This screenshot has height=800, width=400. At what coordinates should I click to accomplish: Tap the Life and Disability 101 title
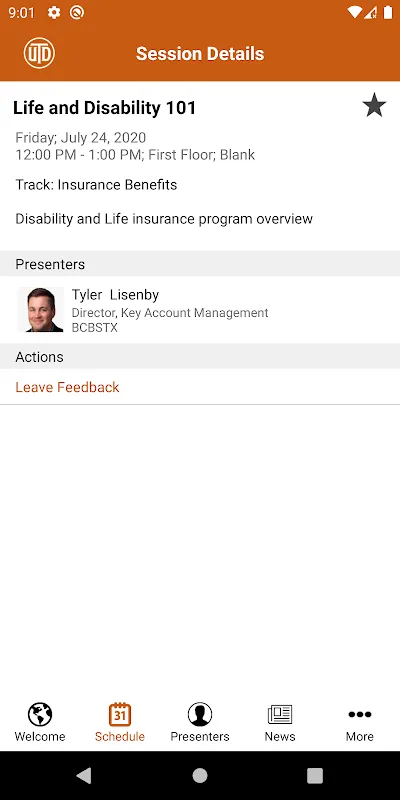[105, 108]
